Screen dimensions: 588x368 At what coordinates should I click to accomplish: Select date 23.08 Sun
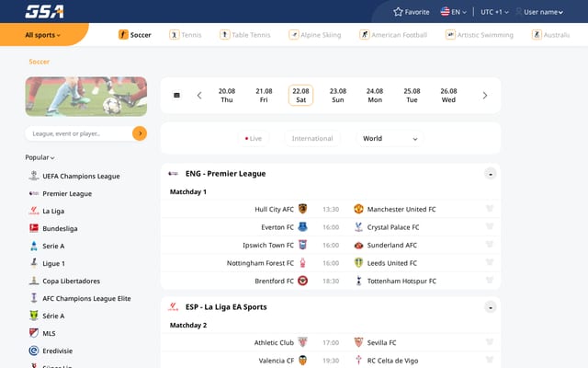click(x=338, y=96)
